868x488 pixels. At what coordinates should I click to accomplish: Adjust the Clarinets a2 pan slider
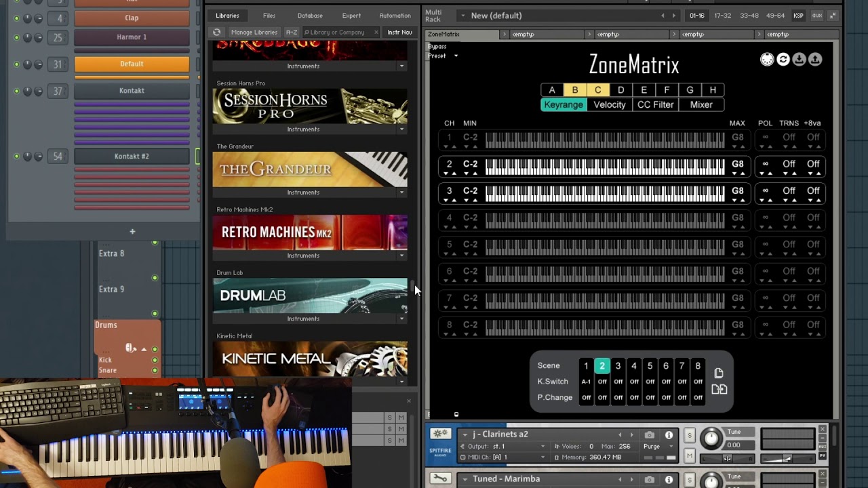(727, 458)
